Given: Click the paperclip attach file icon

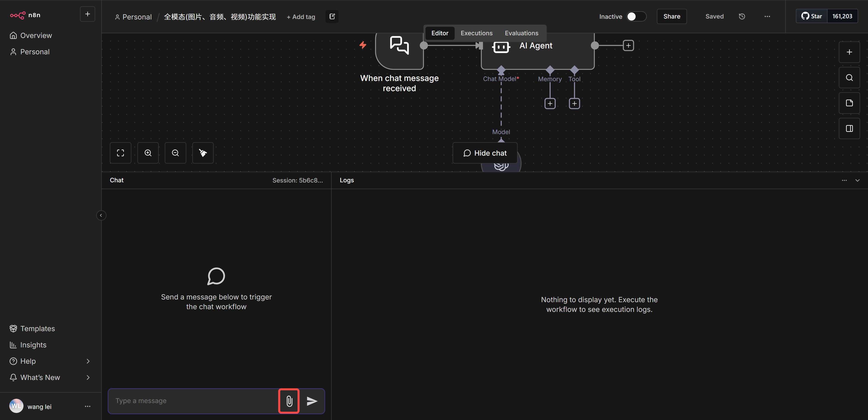Looking at the screenshot, I should pyautogui.click(x=289, y=401).
